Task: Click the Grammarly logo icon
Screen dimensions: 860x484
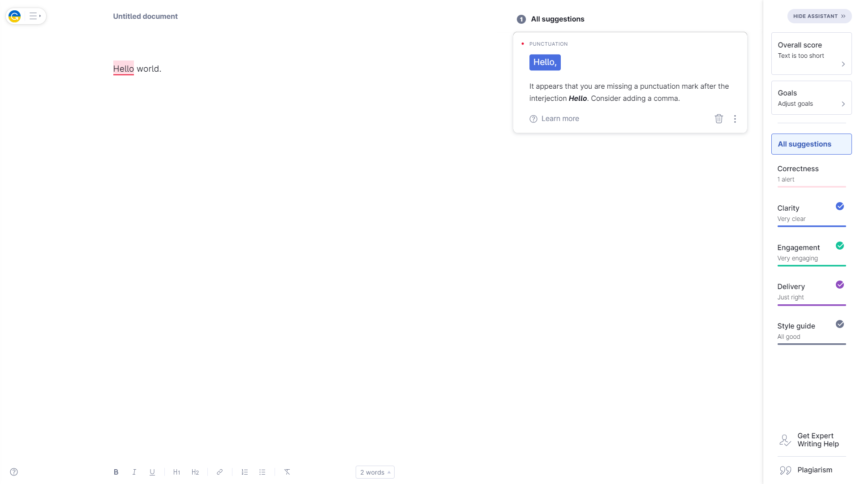Action: click(x=15, y=16)
